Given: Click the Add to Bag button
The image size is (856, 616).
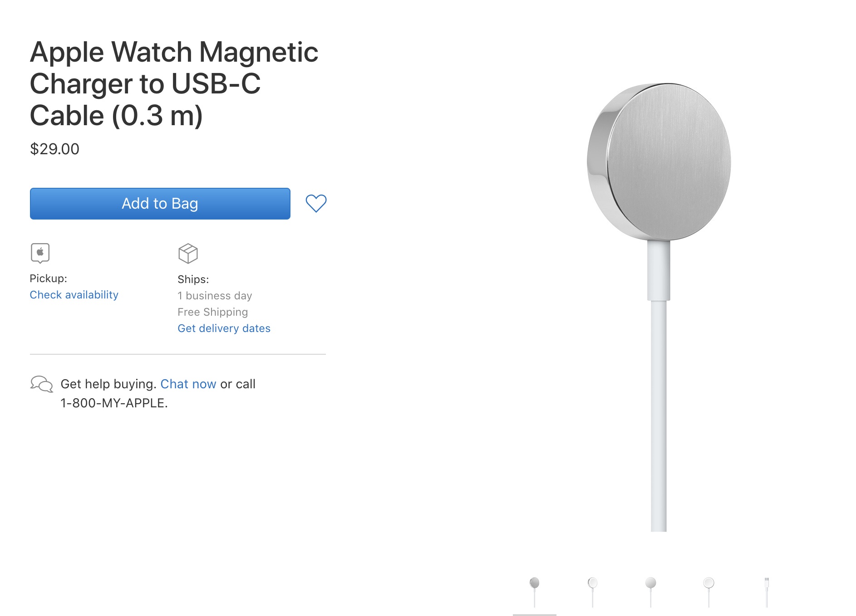Looking at the screenshot, I should tap(160, 204).
